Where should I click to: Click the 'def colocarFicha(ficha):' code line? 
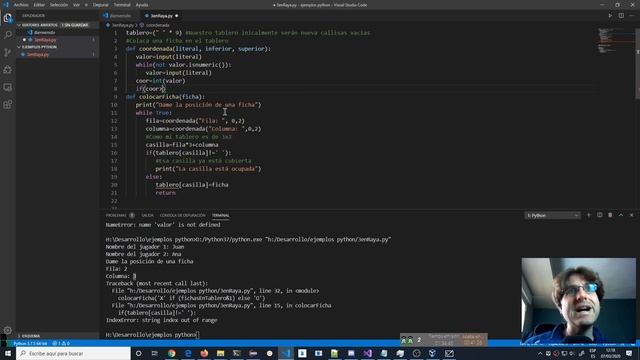pos(165,97)
